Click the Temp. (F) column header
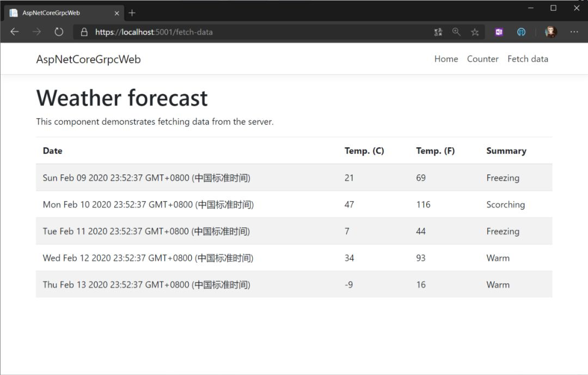 coord(436,151)
